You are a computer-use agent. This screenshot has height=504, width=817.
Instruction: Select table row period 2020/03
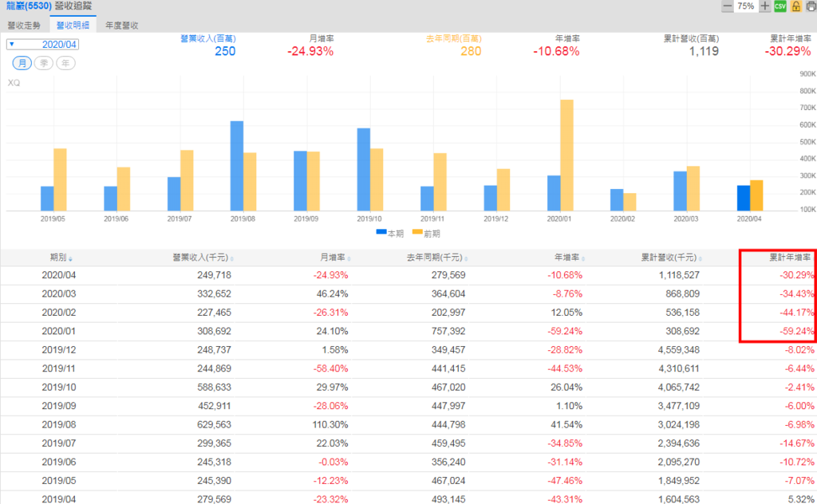coord(59,293)
